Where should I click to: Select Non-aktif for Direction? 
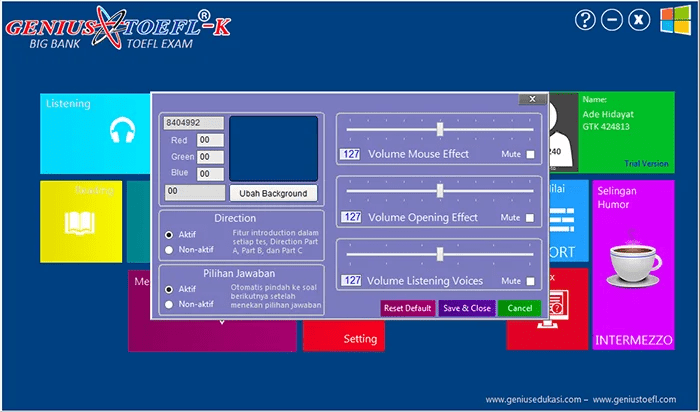(169, 250)
